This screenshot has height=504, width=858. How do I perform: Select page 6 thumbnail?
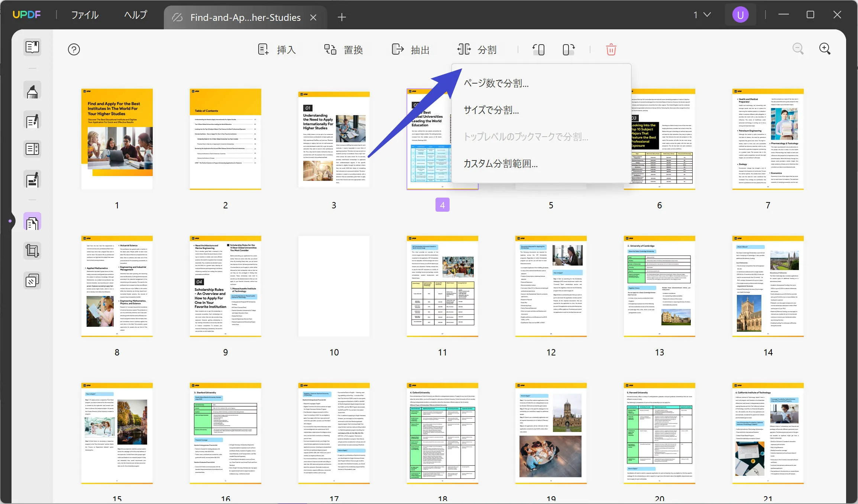(660, 139)
